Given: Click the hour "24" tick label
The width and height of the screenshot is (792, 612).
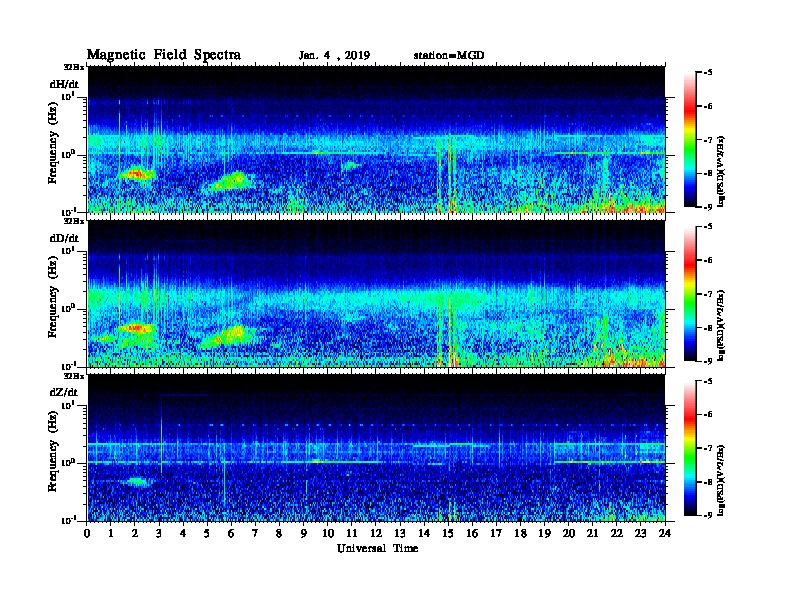Looking at the screenshot, I should coord(665,533).
